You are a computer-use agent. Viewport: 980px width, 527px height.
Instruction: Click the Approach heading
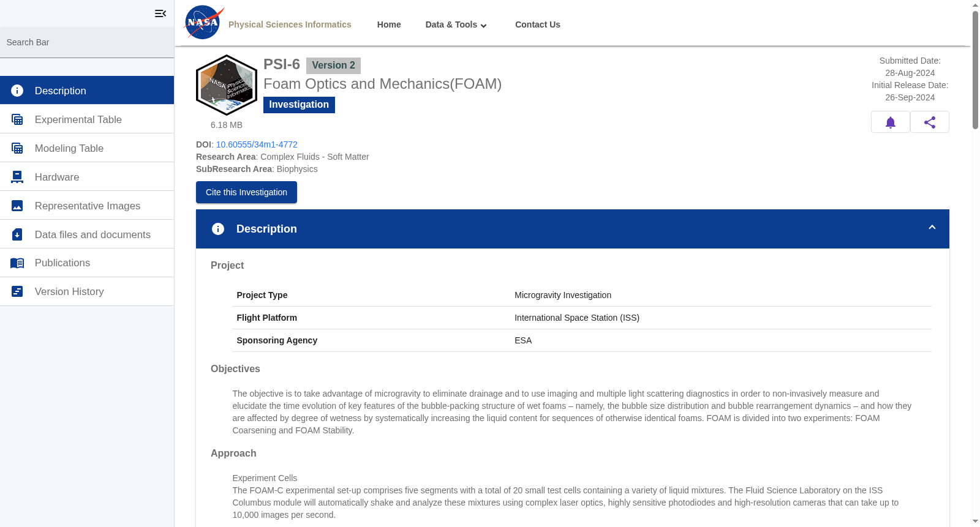[x=233, y=454]
